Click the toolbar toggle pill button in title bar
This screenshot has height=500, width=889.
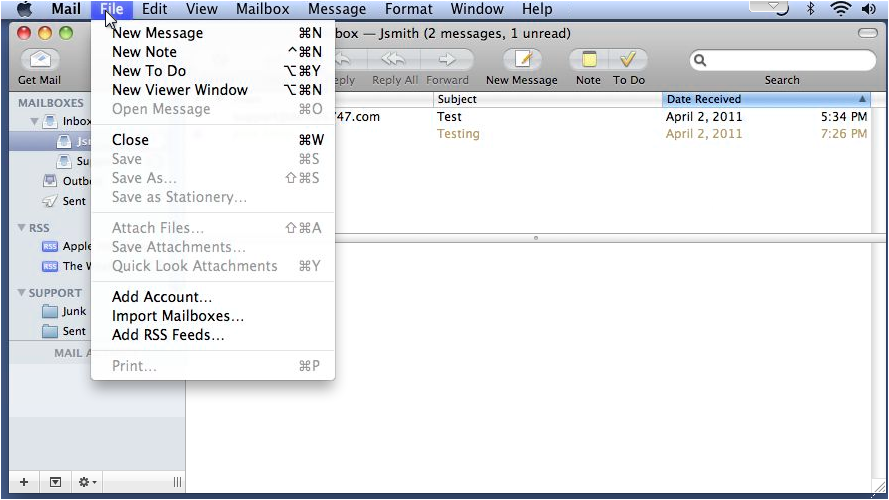(867, 33)
